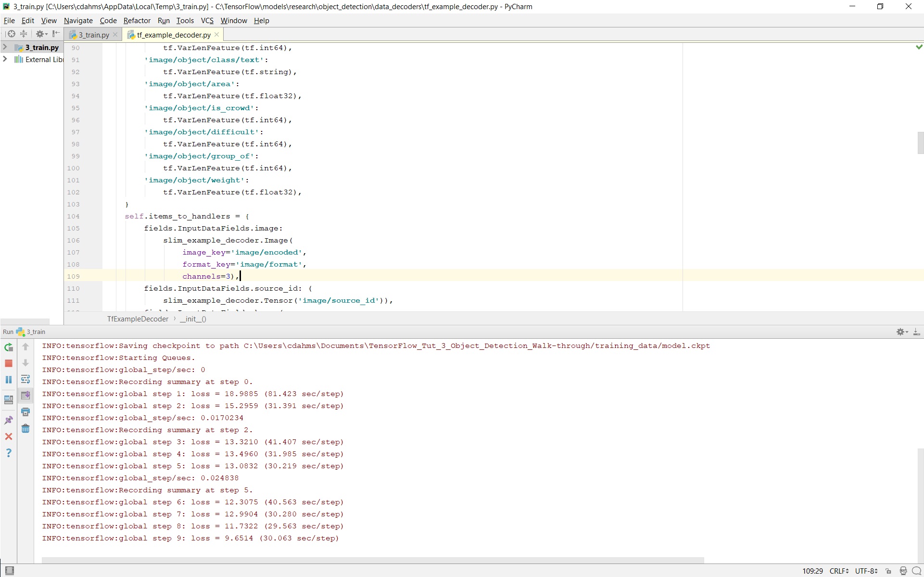Open the CRLF line separator dropdown
The image size is (924, 577).
tap(839, 571)
